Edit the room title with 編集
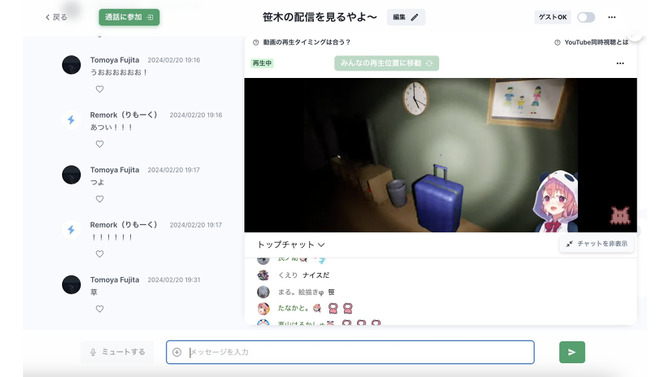 406,17
